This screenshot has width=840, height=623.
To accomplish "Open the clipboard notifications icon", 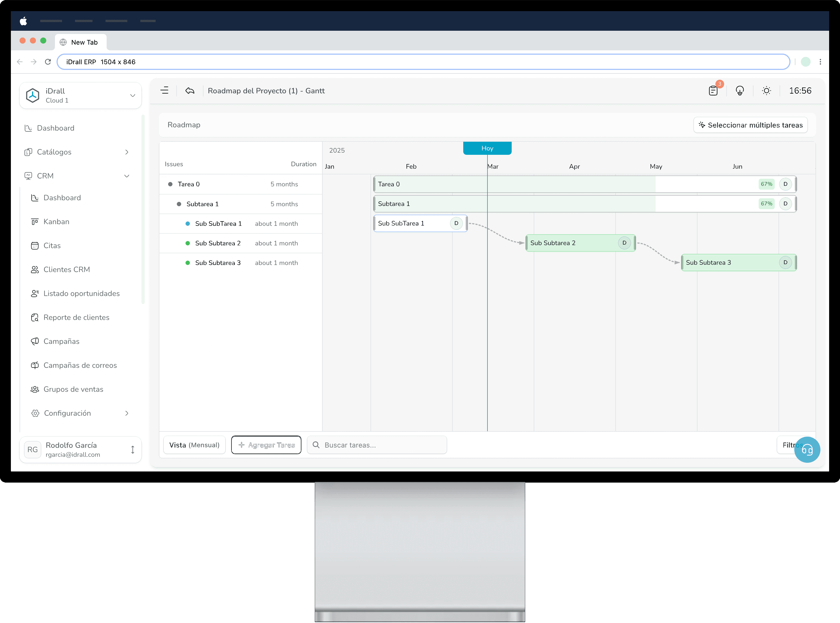I will click(713, 91).
